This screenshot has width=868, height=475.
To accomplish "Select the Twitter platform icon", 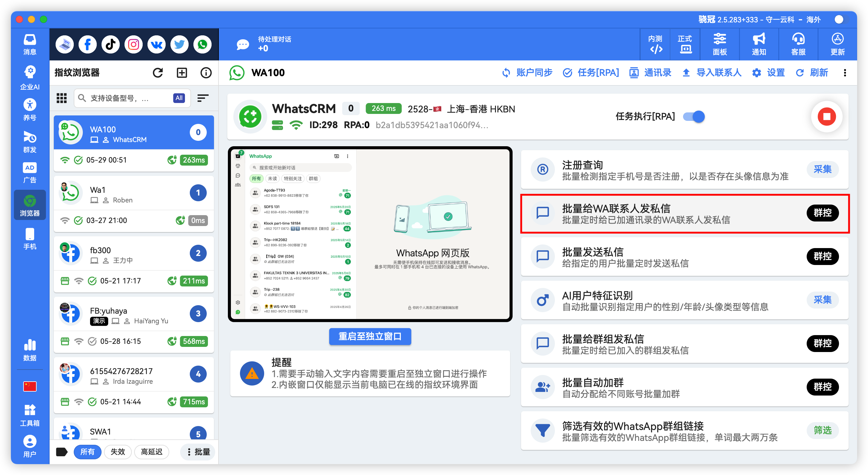I will 179,44.
